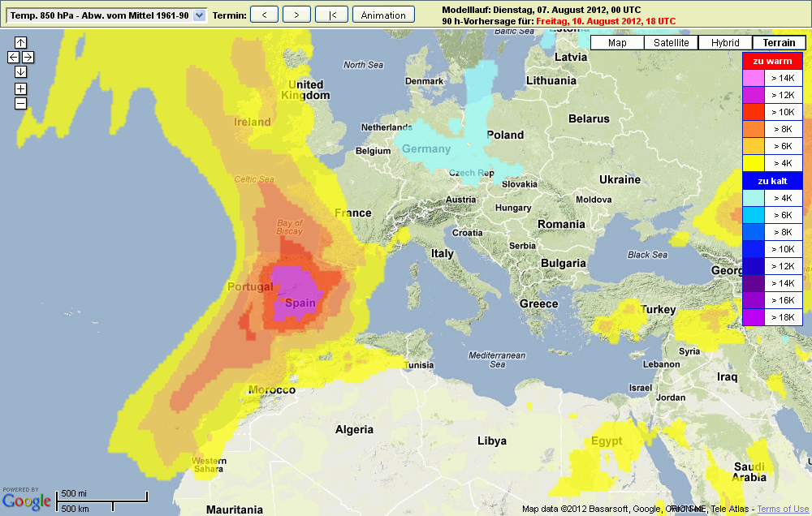Click the 500 km map scale bar
Image resolution: width=812 pixels, height=516 pixels.
point(85,507)
